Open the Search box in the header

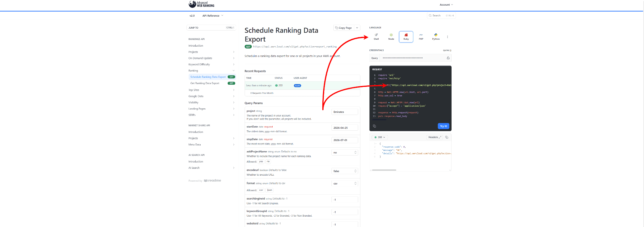tap(441, 15)
